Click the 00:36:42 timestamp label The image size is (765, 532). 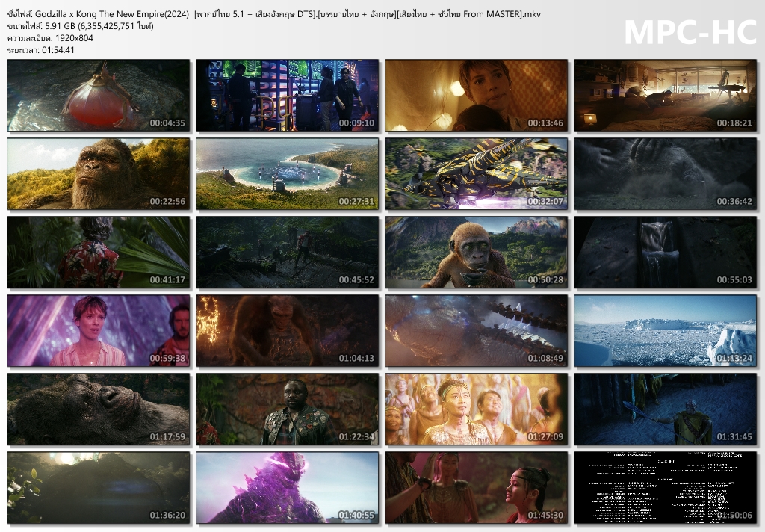pos(734,202)
